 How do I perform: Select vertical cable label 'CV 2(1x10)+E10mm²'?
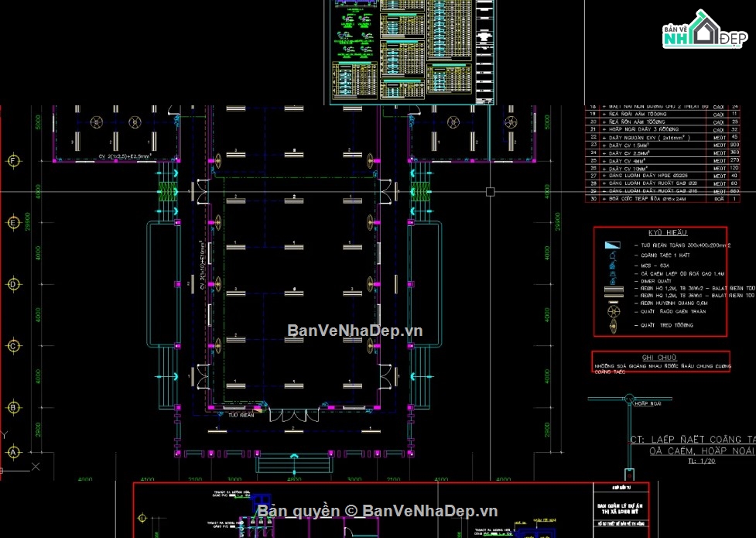tap(203, 266)
